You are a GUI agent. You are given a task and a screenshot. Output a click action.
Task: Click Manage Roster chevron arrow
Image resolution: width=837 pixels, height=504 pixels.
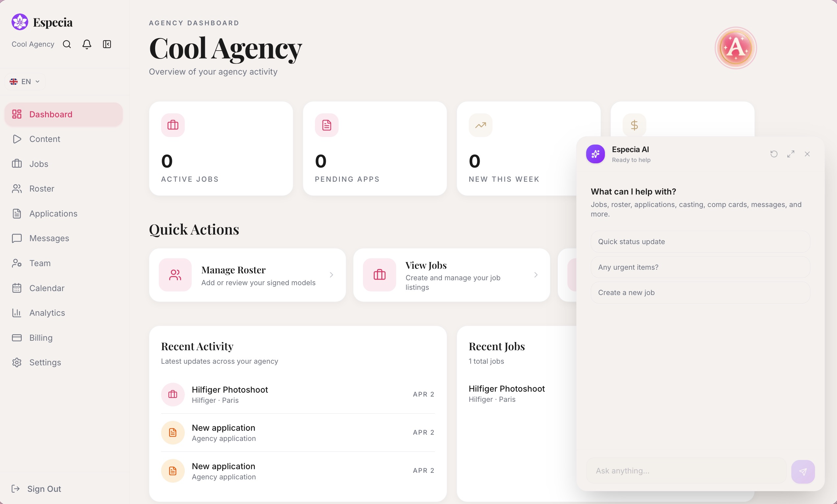[x=331, y=275]
